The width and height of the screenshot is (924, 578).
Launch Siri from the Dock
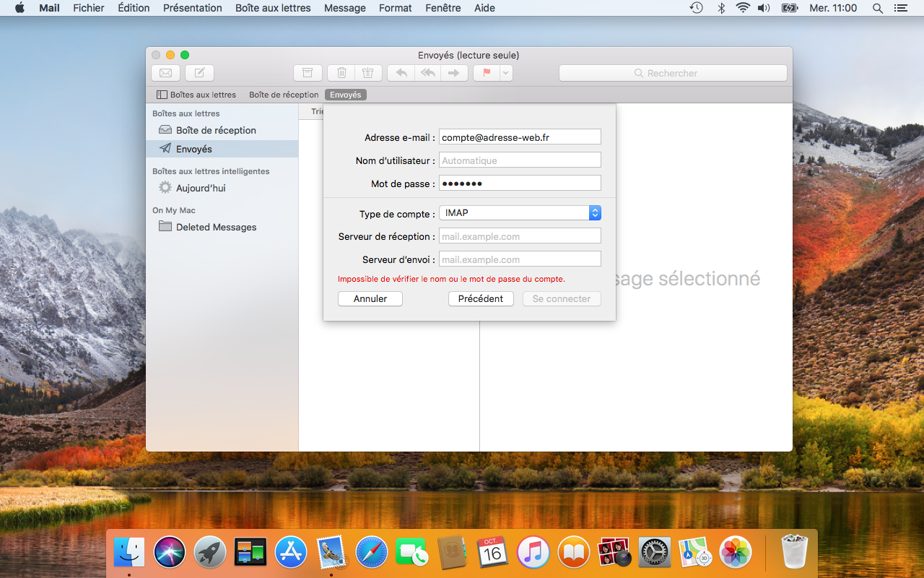[x=170, y=553]
